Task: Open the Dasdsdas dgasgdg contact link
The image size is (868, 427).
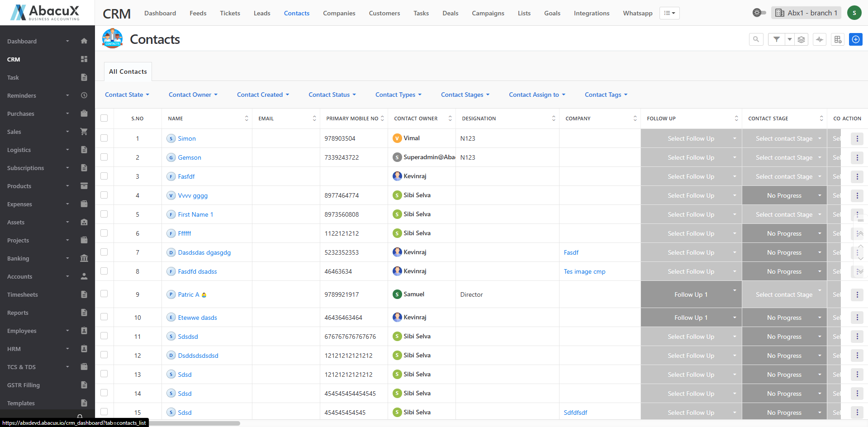Action: [204, 252]
